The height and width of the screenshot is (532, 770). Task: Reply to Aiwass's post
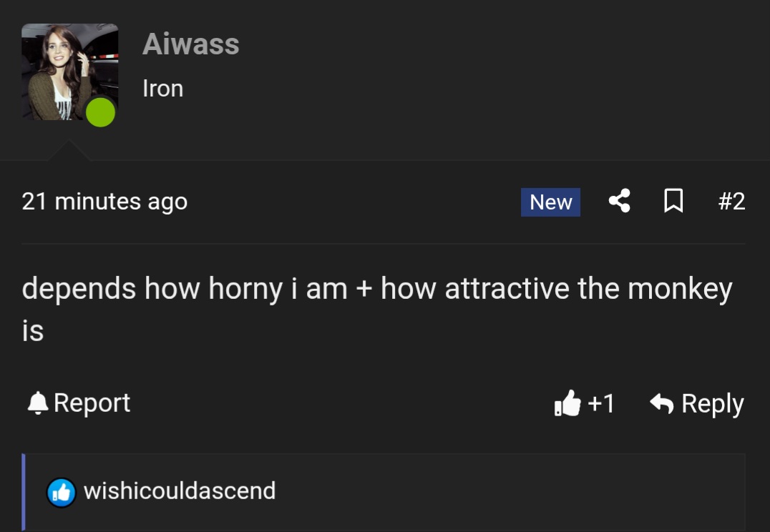coord(714,403)
